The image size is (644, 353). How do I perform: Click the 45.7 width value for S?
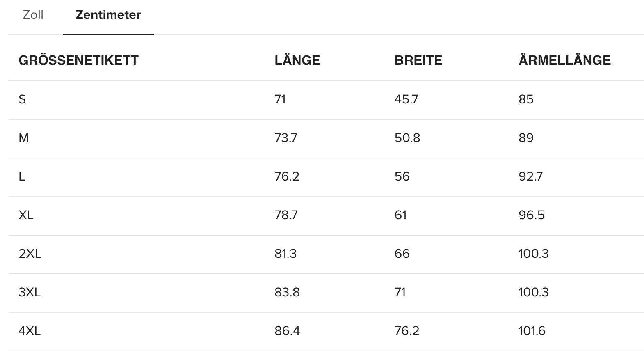tap(406, 99)
